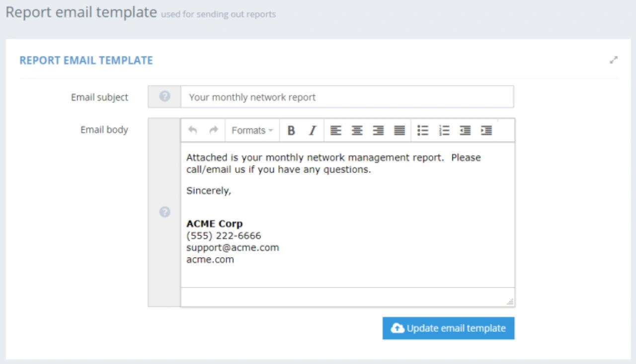Click the Decrease Indent icon
636x364 pixels.
point(465,130)
